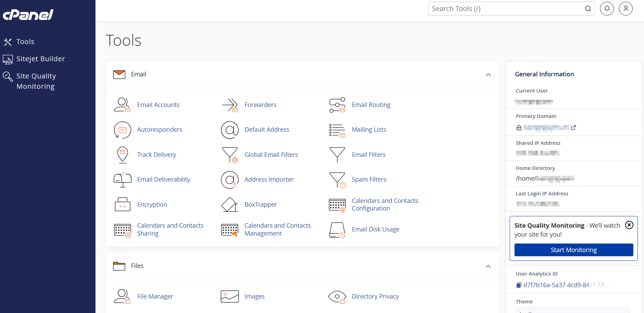Click the Spam Filters funnel icon
This screenshot has width=644, height=313.
click(x=337, y=180)
